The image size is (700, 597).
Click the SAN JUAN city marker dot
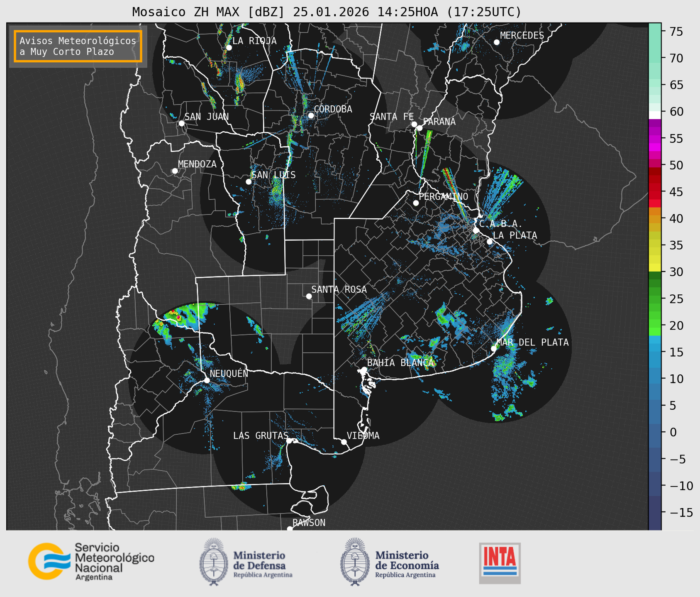coord(181,123)
